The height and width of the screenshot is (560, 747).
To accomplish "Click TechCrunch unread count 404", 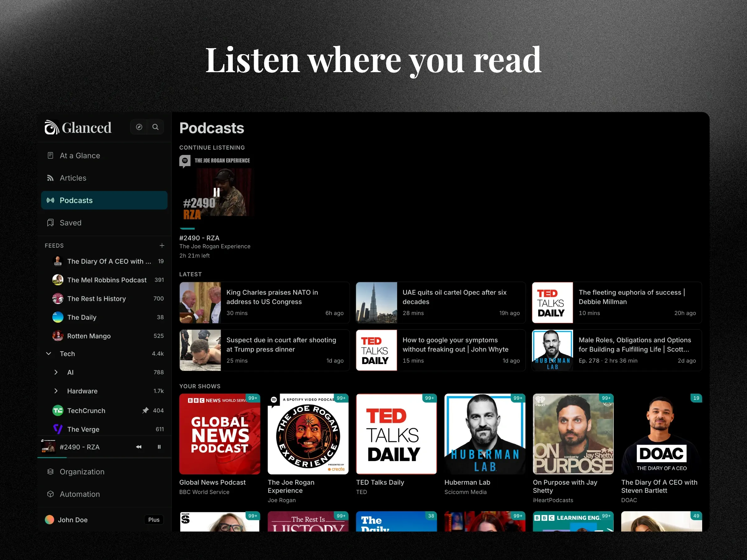I will [x=158, y=410].
